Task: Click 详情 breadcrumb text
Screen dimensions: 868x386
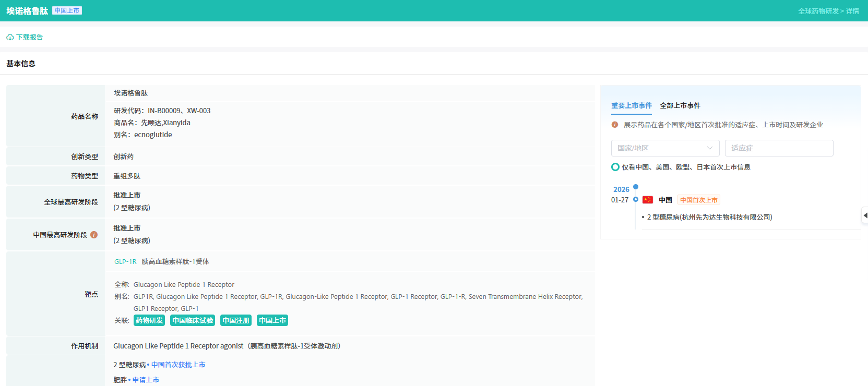Action: 852,11
